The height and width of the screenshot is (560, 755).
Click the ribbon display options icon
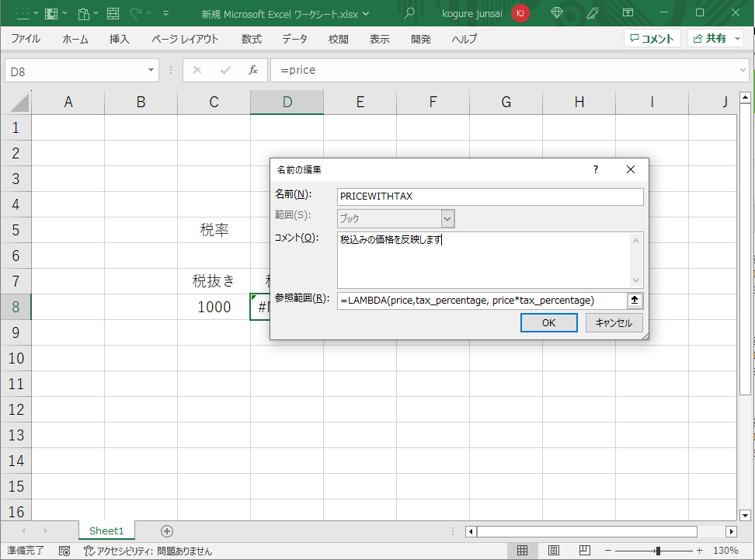628,12
